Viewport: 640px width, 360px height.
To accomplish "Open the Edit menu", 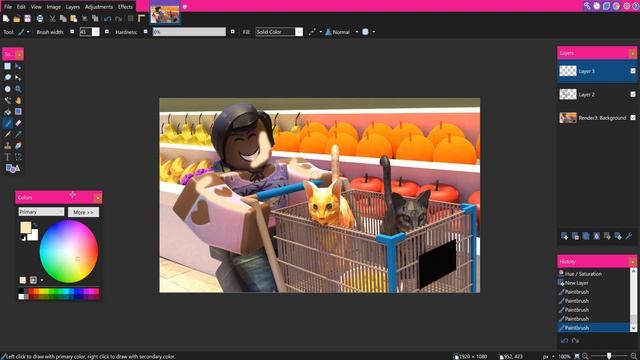I will point(21,7).
